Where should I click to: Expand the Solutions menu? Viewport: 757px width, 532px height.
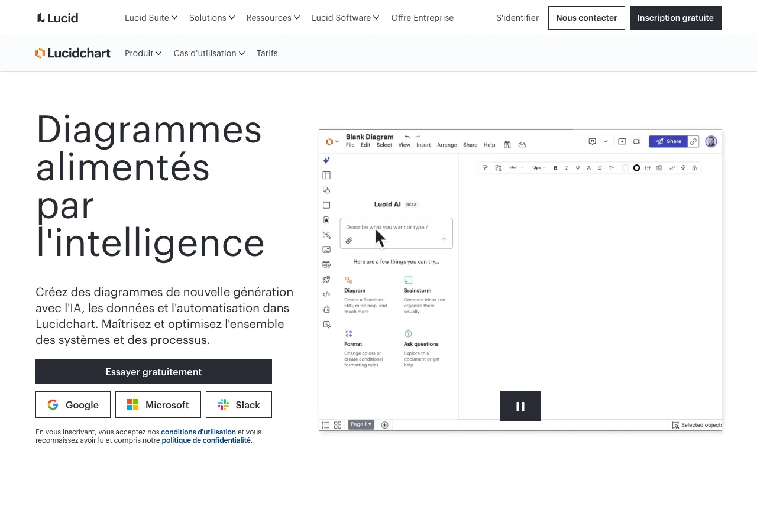212,18
